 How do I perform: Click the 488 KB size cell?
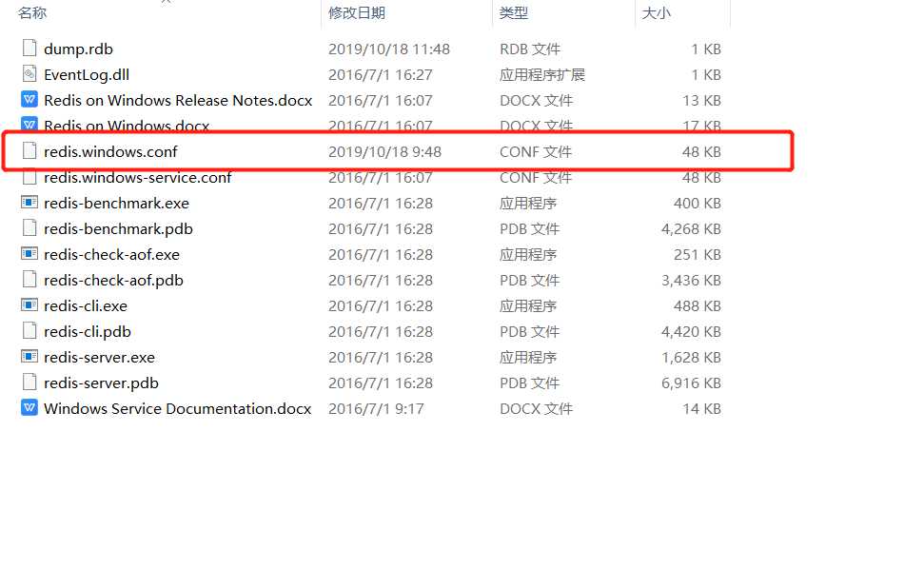point(698,306)
